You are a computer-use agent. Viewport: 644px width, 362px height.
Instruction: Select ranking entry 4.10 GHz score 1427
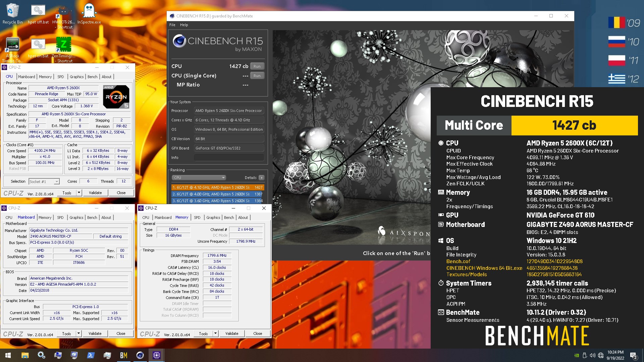click(x=218, y=187)
